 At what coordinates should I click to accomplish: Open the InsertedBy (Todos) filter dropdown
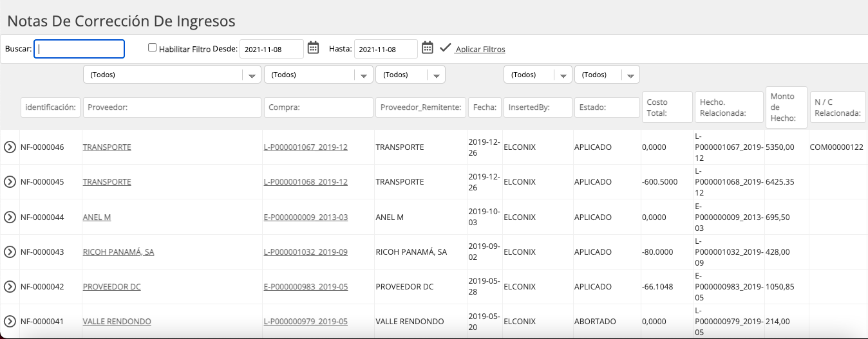(x=538, y=75)
